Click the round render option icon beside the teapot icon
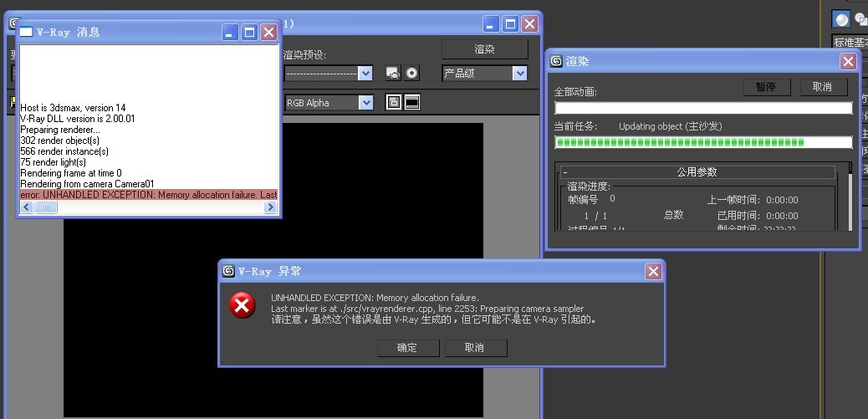This screenshot has height=419, width=868. [411, 73]
